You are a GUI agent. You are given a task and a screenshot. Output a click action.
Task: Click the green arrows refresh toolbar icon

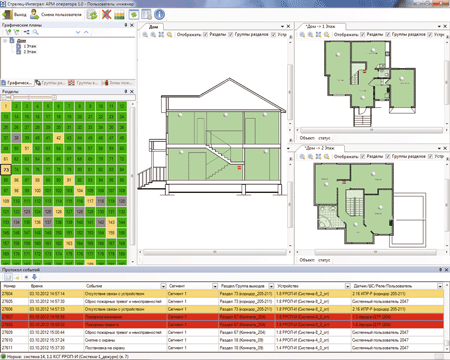coord(92,15)
